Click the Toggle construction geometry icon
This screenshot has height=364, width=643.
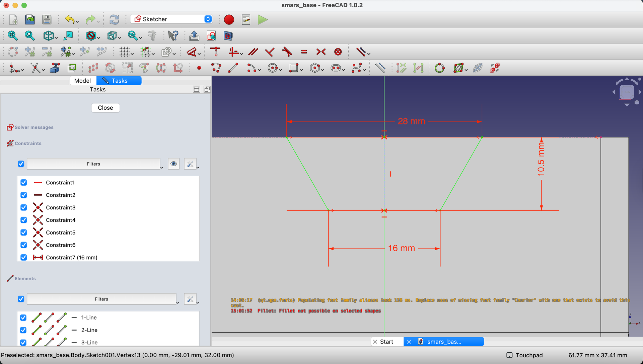380,68
